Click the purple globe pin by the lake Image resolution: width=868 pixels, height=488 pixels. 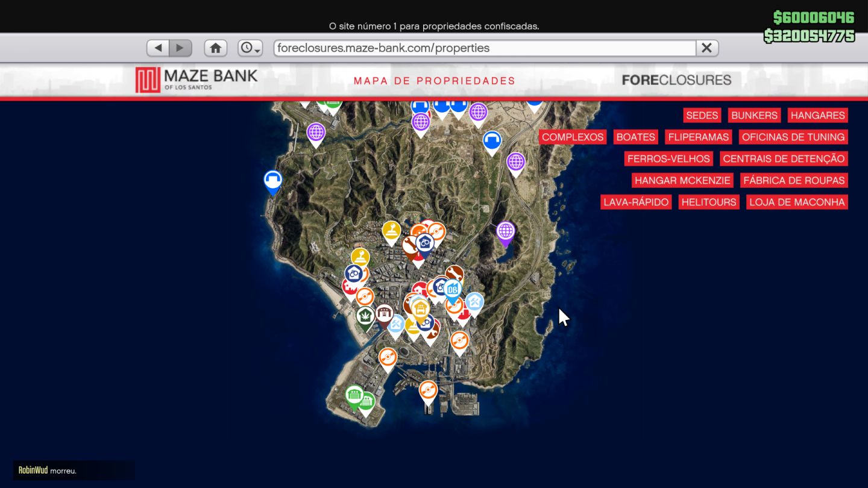[506, 232]
